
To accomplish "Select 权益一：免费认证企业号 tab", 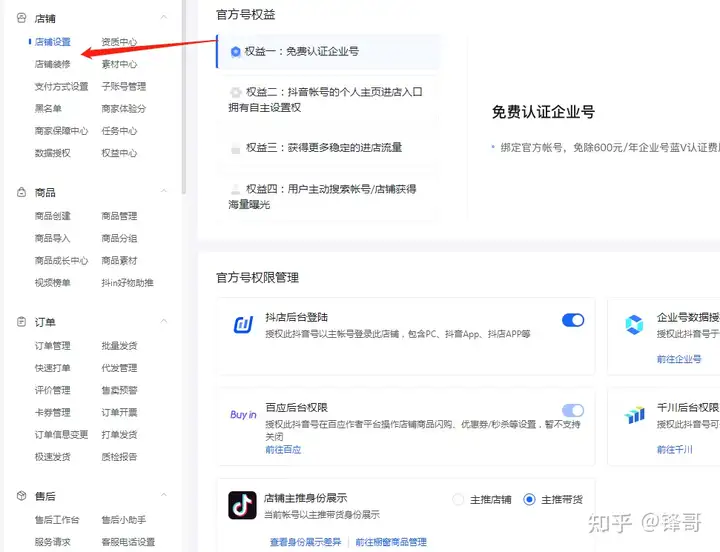I will coord(329,51).
